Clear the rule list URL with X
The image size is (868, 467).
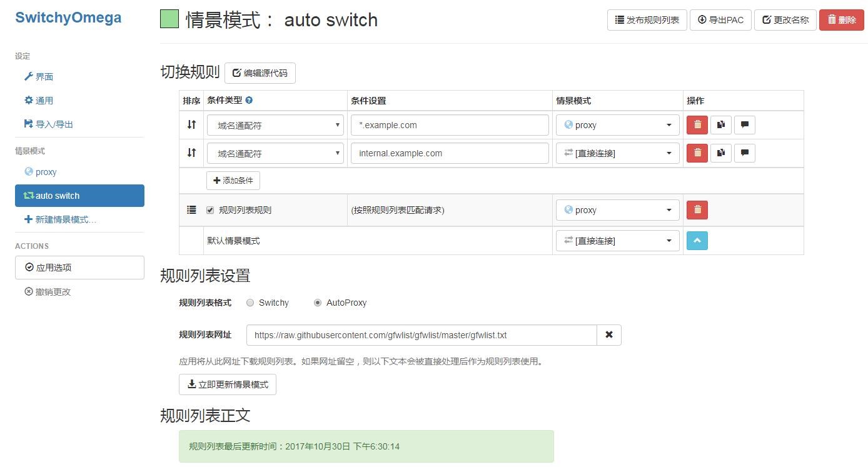[609, 335]
